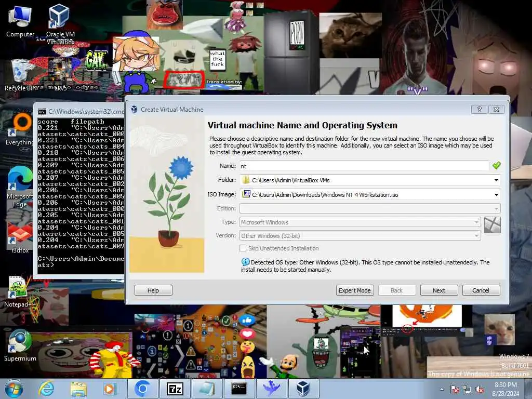
Task: Toggle Skip Unattended Installation checkbox
Action: tap(243, 248)
